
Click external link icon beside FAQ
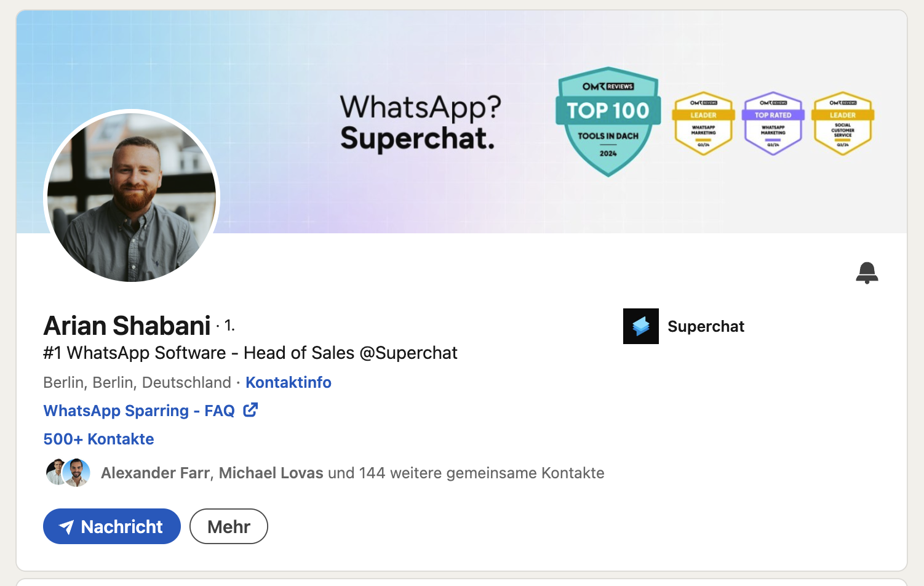(250, 410)
